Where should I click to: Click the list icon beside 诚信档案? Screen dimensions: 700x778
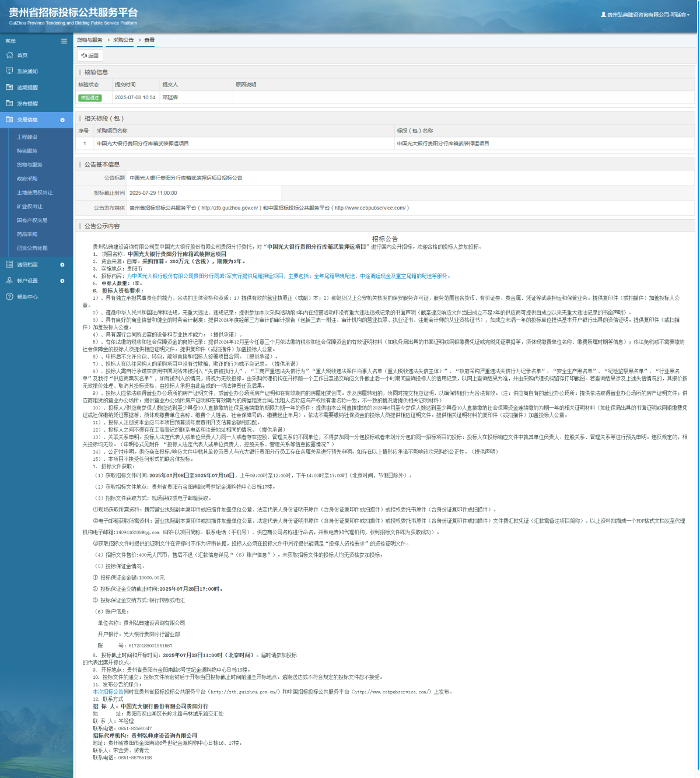pyautogui.click(x=9, y=265)
